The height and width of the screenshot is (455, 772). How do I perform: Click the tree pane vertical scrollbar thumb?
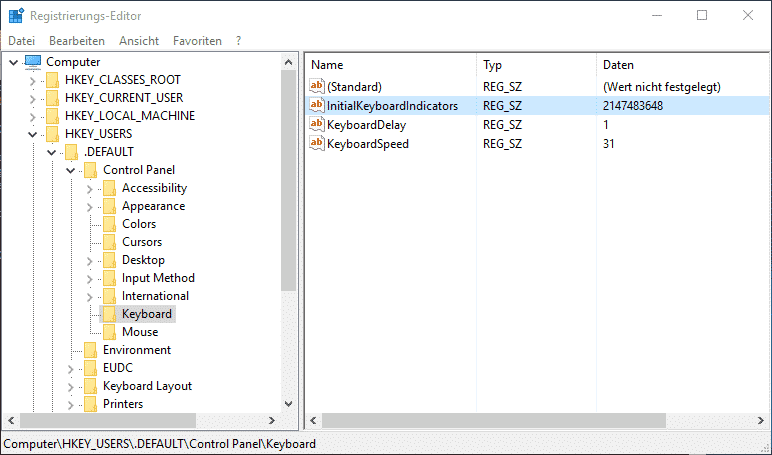pos(289,180)
